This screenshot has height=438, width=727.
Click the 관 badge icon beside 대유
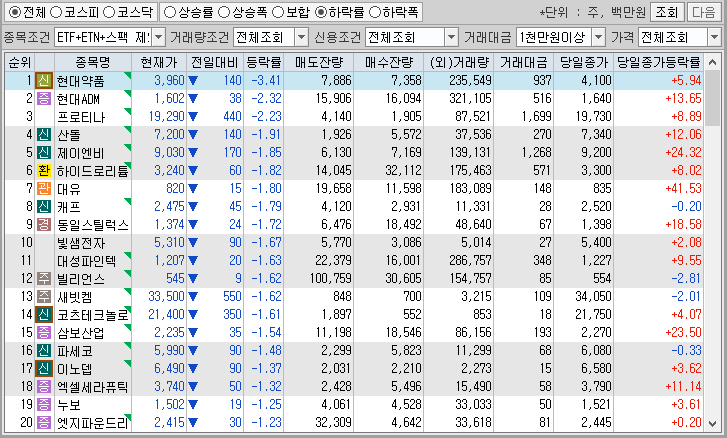[x=44, y=189]
